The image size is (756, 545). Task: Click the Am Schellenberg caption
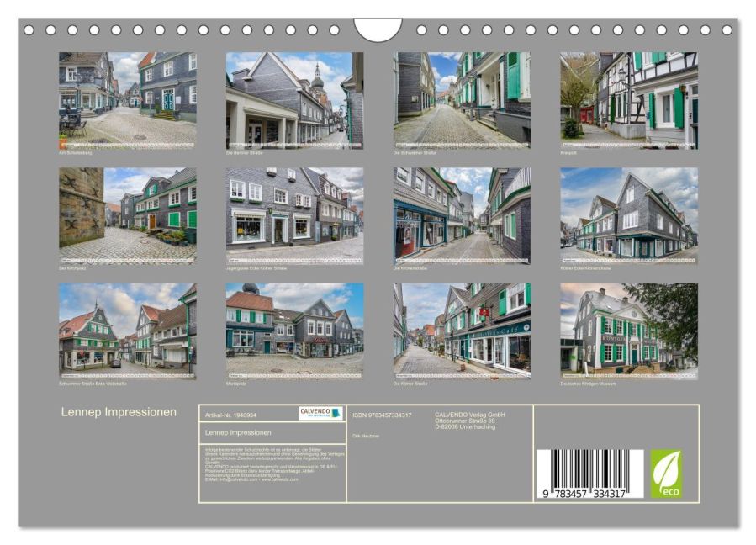pyautogui.click(x=75, y=153)
